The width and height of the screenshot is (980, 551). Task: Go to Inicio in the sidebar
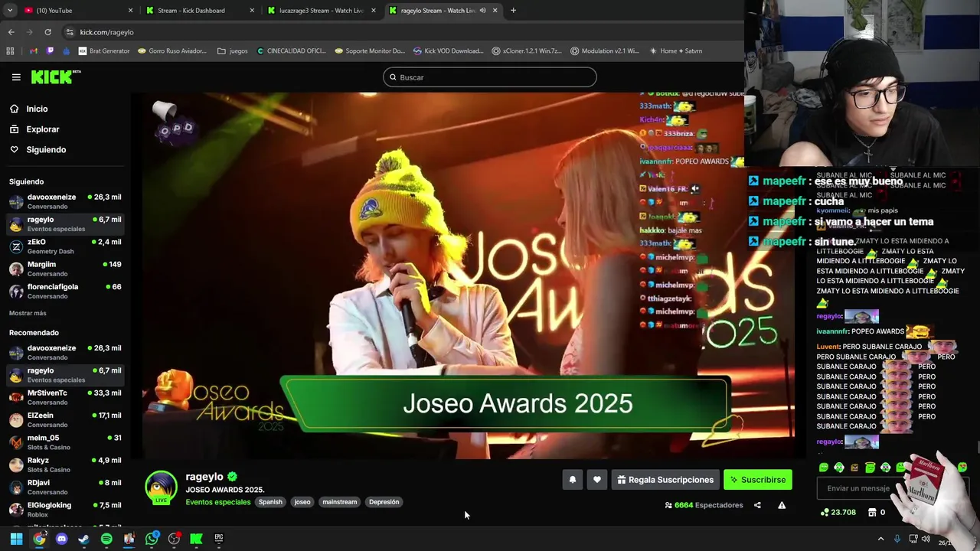(x=37, y=109)
